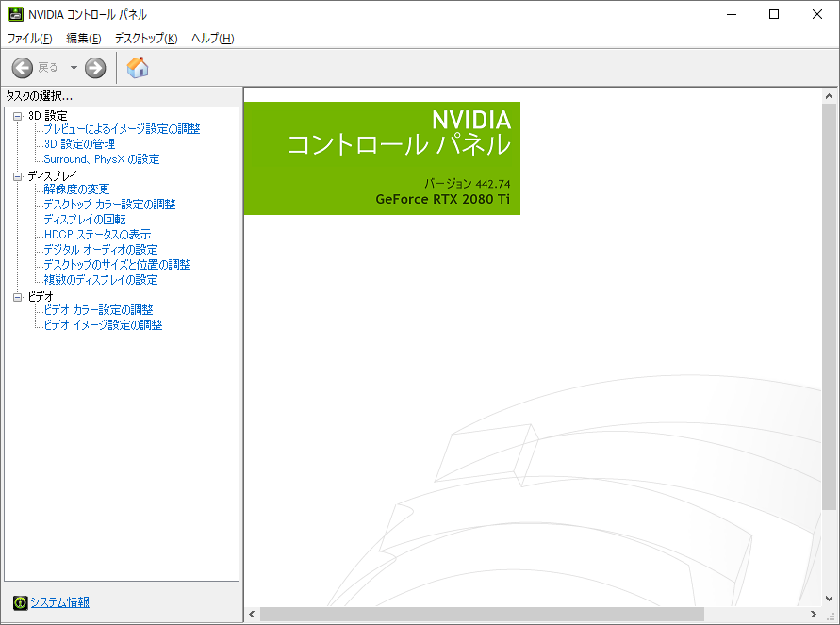
Task: Open ビデオ カラー設定の調整 page
Action: tap(98, 310)
